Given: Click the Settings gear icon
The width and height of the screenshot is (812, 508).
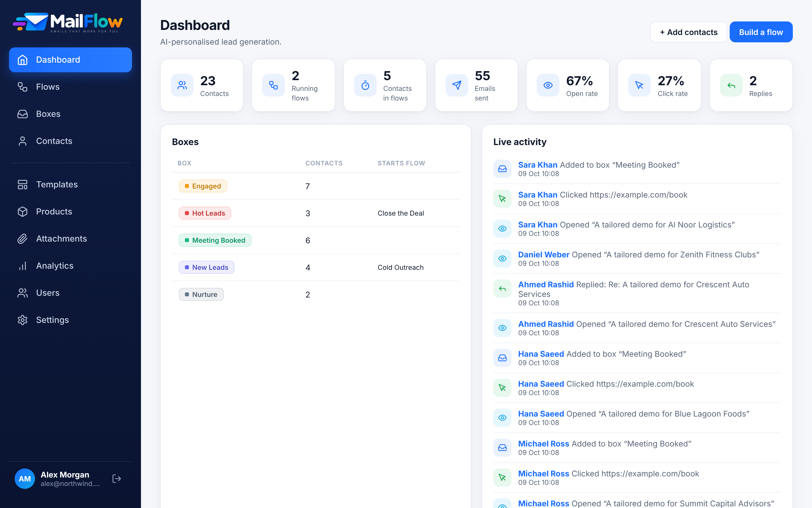Looking at the screenshot, I should pyautogui.click(x=23, y=320).
